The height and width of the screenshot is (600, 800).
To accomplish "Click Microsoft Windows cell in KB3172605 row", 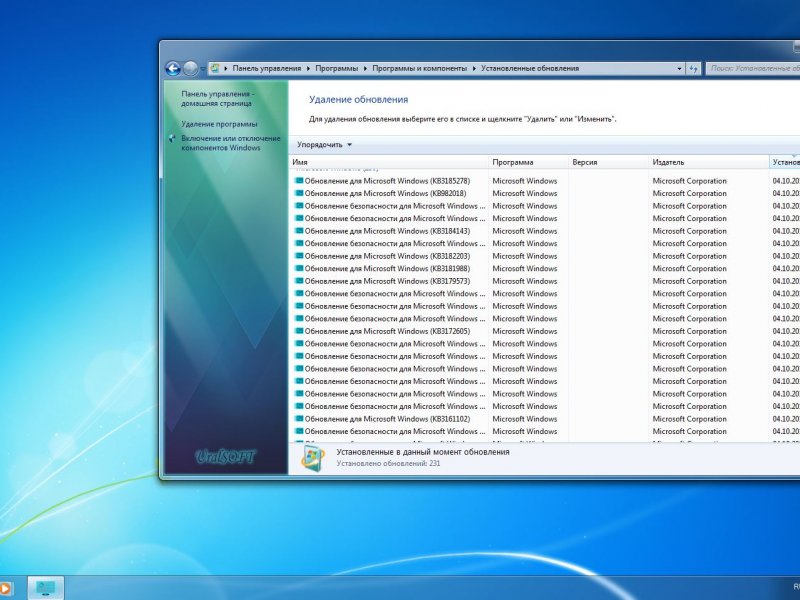I will tap(524, 331).
